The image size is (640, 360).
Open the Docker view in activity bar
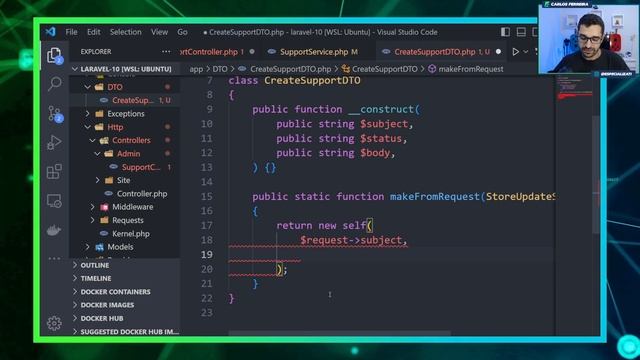tap(54, 231)
